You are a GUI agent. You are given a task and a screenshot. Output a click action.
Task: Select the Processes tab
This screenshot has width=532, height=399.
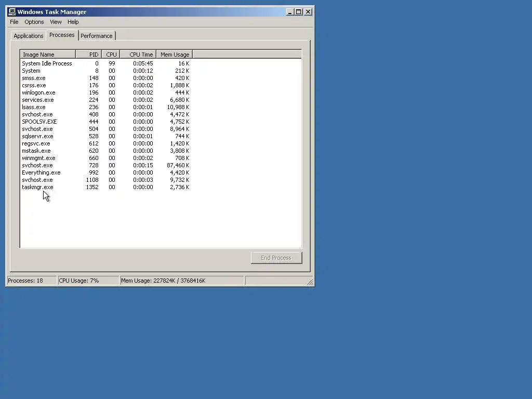click(62, 35)
